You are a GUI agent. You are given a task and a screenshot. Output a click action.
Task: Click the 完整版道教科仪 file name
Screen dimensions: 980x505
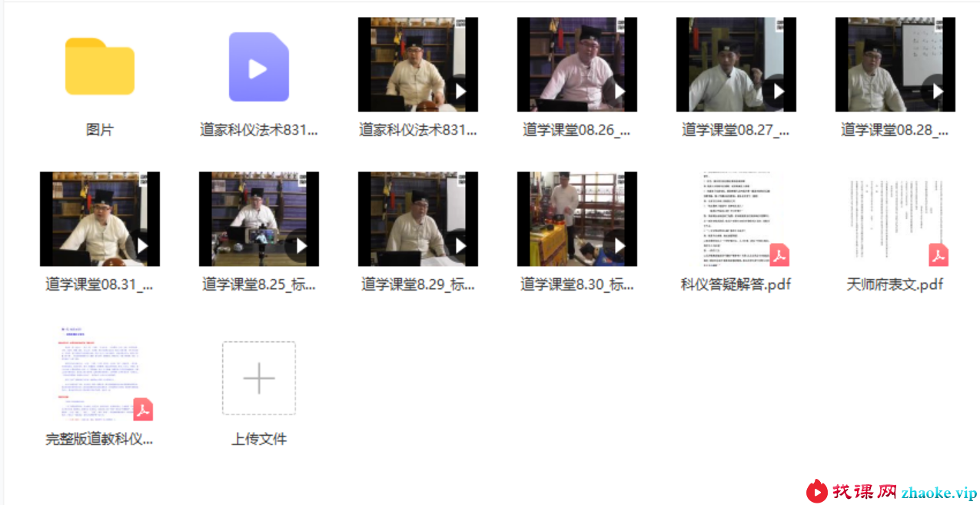click(100, 440)
